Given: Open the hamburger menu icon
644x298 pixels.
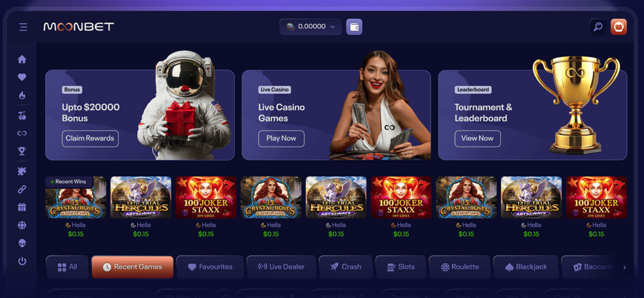Looking at the screenshot, I should tap(23, 27).
